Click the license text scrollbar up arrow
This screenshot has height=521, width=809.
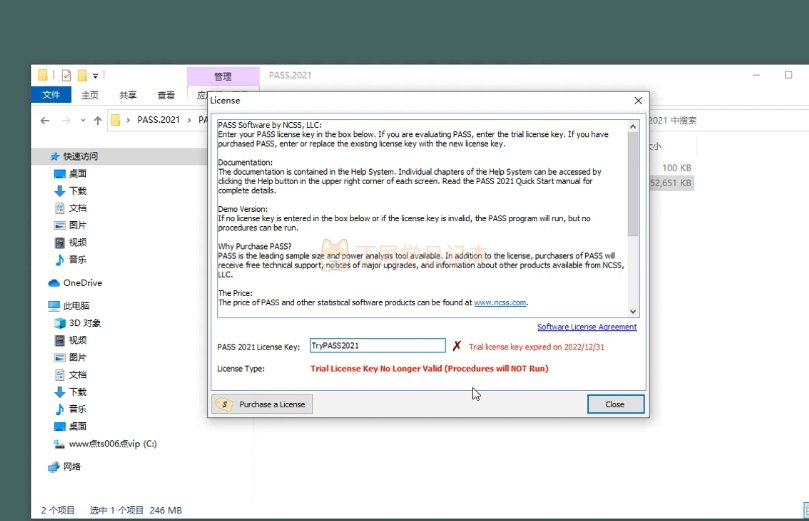[633, 126]
